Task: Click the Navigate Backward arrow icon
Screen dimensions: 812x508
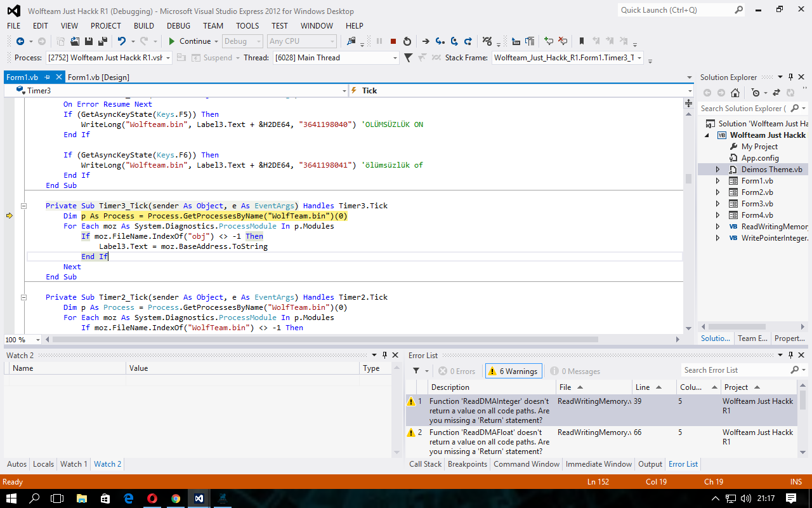Action: 20,41
